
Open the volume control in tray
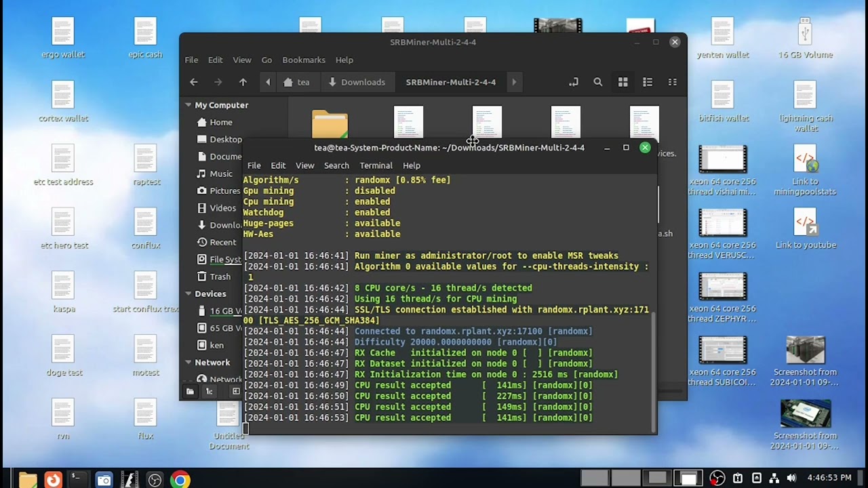791,479
